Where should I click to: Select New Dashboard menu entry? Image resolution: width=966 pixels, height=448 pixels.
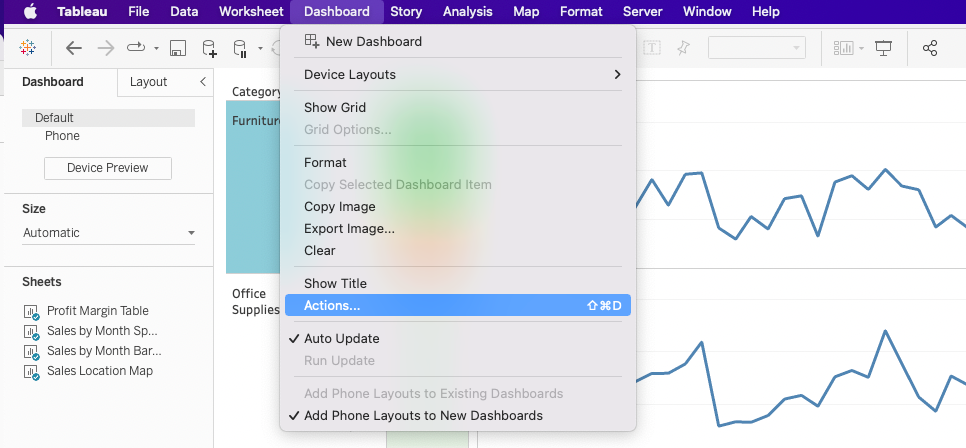click(373, 41)
